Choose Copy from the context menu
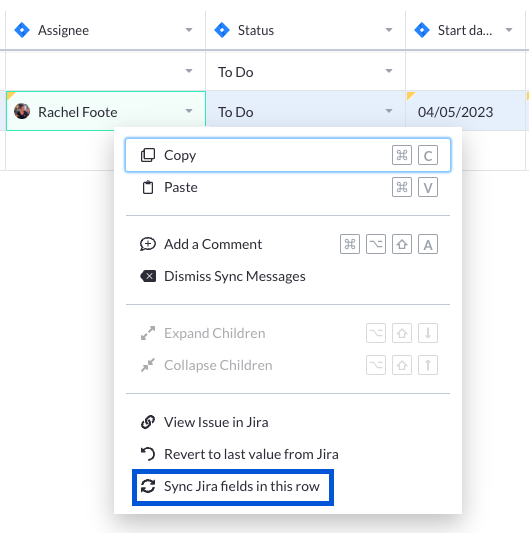Image resolution: width=529 pixels, height=533 pixels. [288, 155]
